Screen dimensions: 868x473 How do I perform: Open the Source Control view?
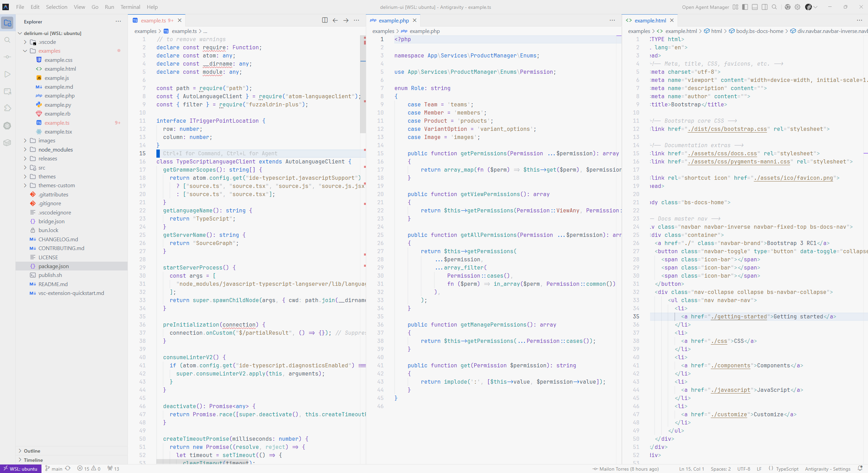7,57
